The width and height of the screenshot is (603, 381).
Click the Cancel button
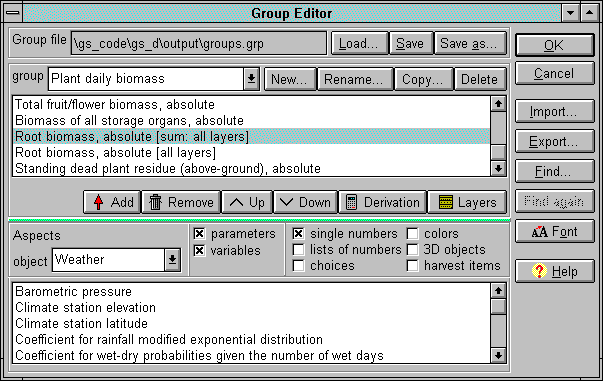tap(555, 73)
